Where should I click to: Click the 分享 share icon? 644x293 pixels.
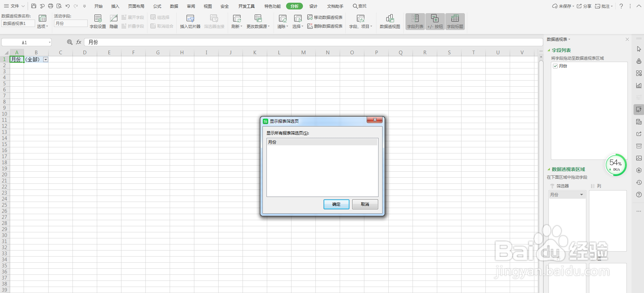pyautogui.click(x=584, y=6)
